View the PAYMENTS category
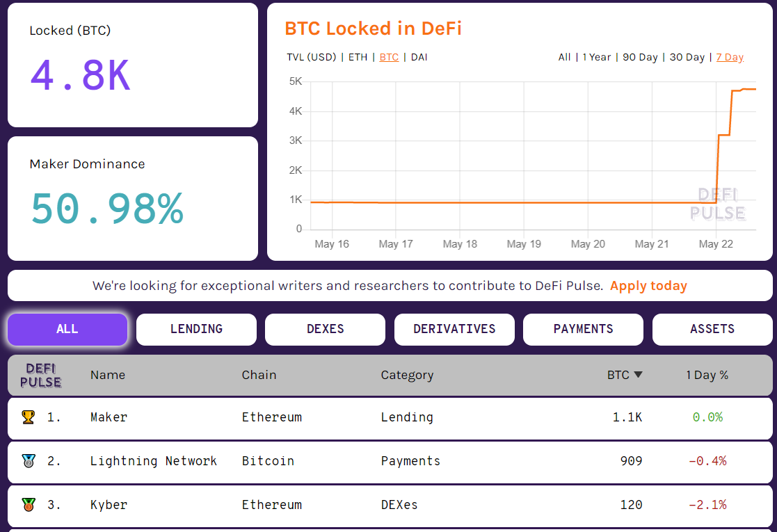The image size is (777, 532). click(x=583, y=329)
